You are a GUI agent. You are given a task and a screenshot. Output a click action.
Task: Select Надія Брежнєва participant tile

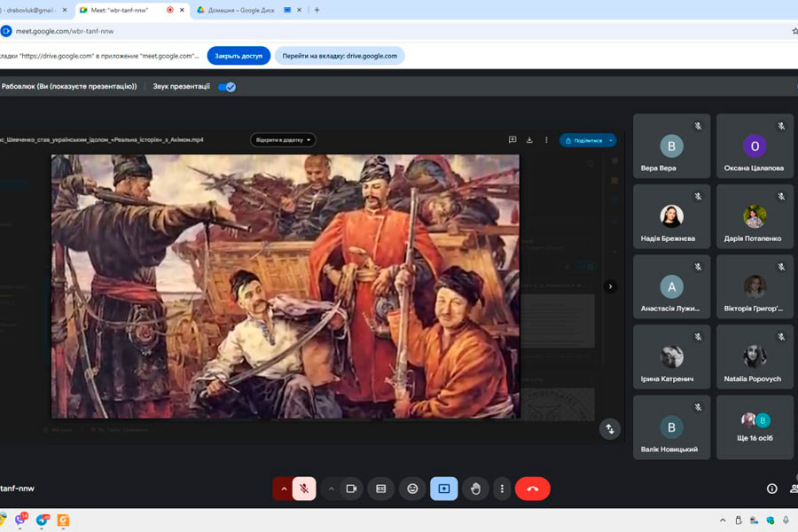tap(671, 216)
